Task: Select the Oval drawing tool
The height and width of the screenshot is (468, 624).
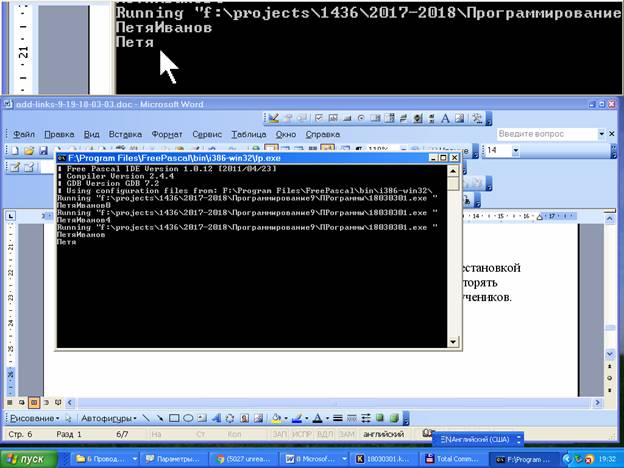Action: tap(188, 418)
